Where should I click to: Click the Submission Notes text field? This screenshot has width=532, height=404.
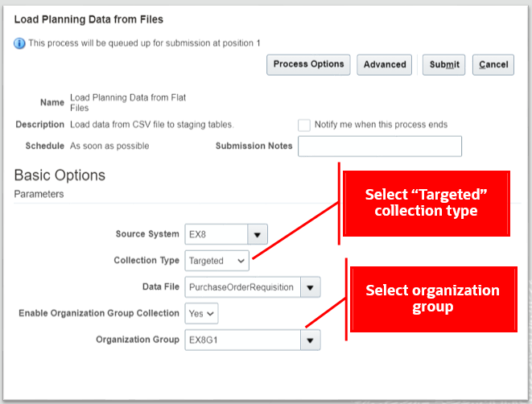click(380, 146)
